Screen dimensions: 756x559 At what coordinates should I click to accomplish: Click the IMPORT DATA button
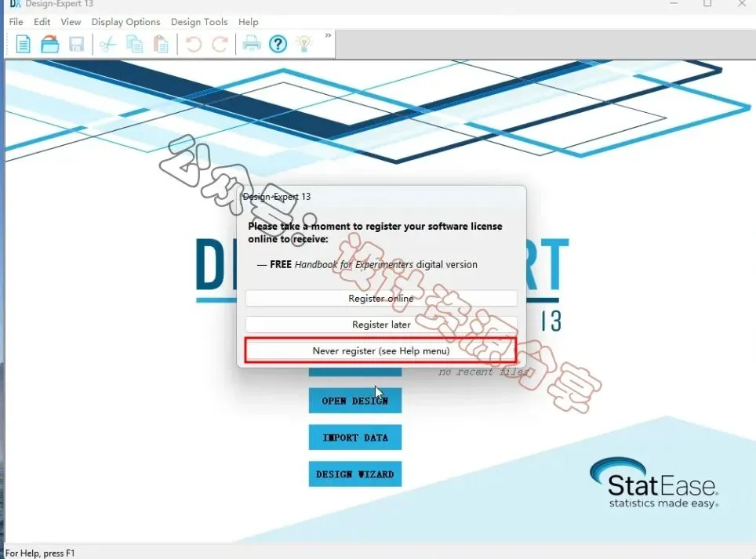(x=354, y=437)
